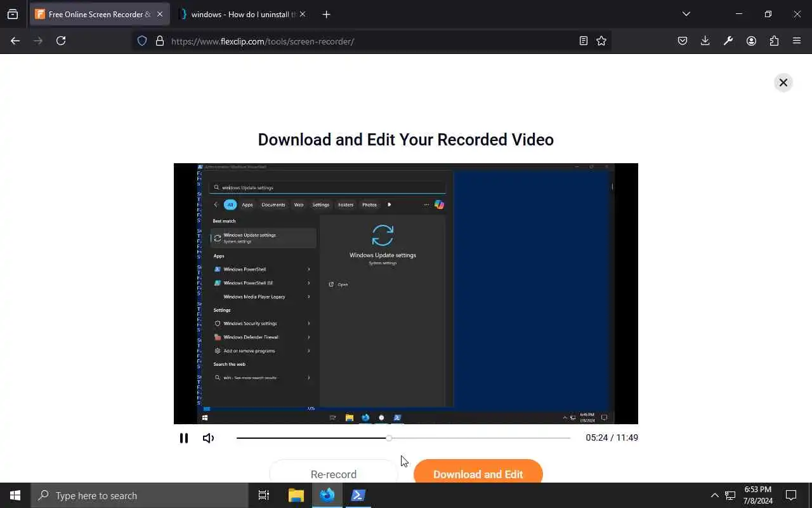The height and width of the screenshot is (508, 812).
Task: Open Firefox account menu
Action: tap(751, 41)
